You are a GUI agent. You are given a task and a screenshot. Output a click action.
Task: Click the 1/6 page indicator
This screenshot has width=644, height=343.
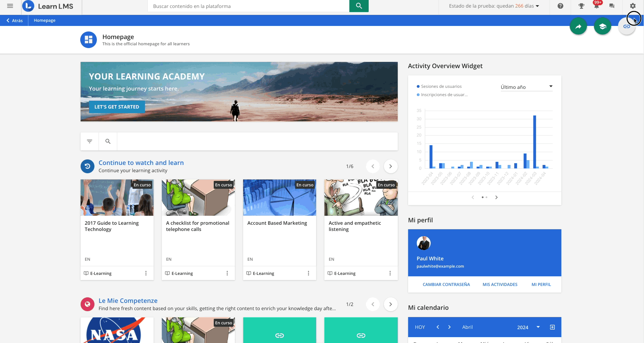tap(350, 166)
